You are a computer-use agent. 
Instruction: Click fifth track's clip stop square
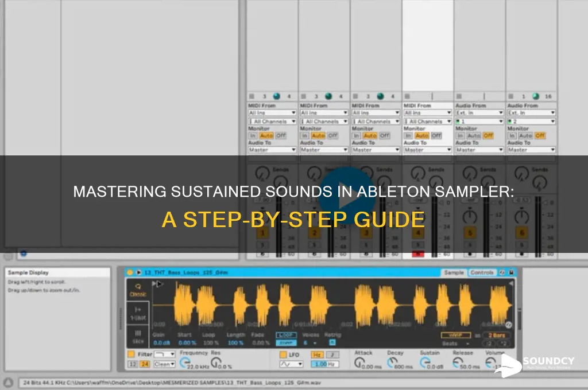click(x=459, y=96)
